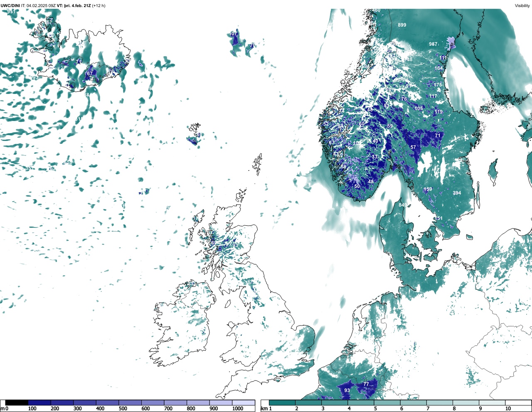
Task: Select the pale lavender 900–1000 m legend swatch
Action: (221, 403)
